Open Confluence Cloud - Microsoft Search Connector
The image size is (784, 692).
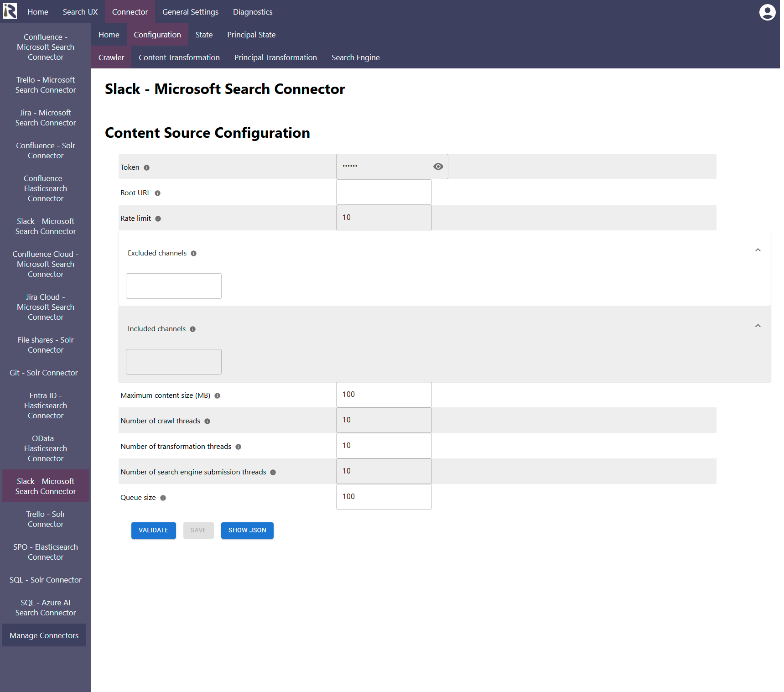[x=46, y=264]
